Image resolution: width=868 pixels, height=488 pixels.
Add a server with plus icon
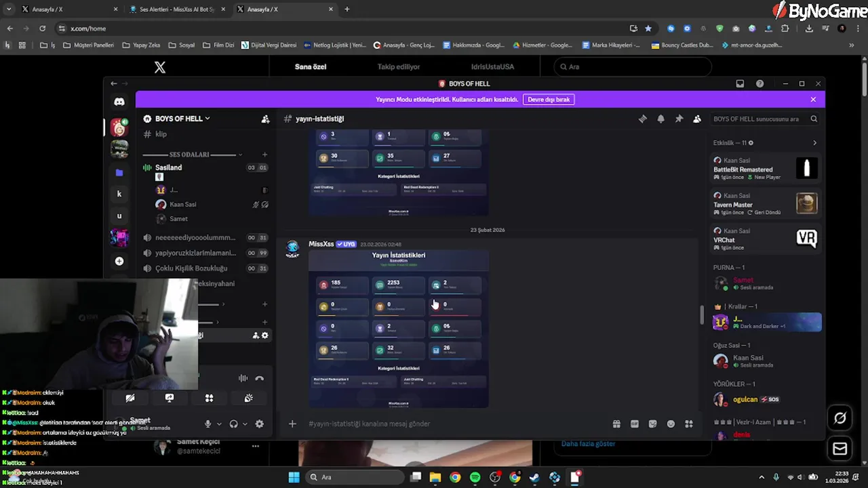[119, 261]
